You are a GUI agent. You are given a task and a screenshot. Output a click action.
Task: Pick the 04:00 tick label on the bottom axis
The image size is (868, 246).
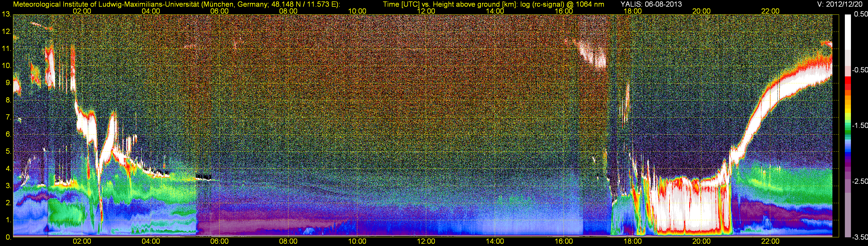(151, 241)
